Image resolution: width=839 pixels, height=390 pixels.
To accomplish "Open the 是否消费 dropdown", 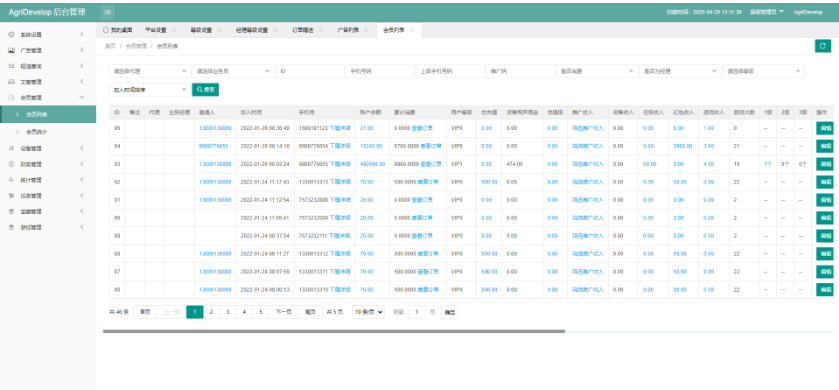I will (597, 71).
